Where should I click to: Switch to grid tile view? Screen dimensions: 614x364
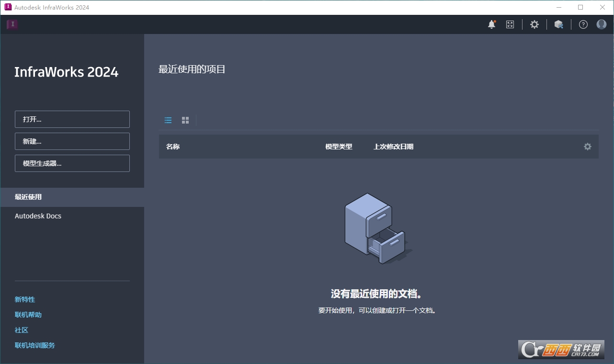[185, 120]
